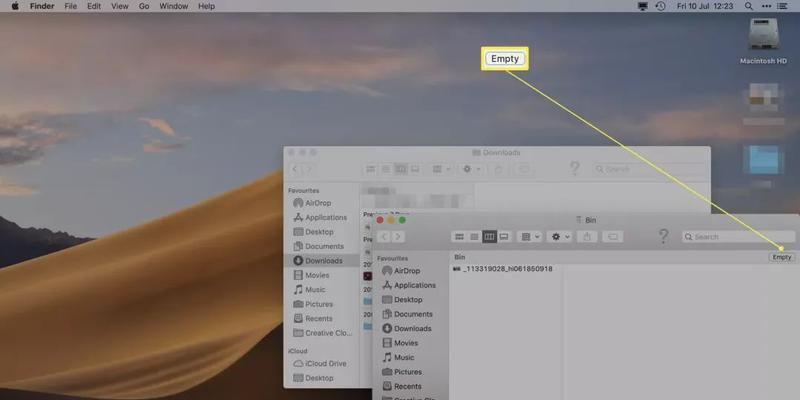
Task: Select Movies in the Downloads window sidebar
Action: pyautogui.click(x=311, y=275)
